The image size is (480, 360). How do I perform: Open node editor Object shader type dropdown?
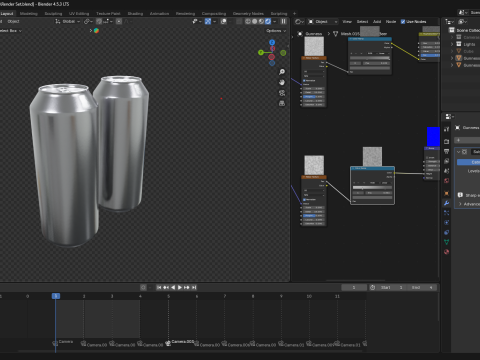tap(322, 21)
